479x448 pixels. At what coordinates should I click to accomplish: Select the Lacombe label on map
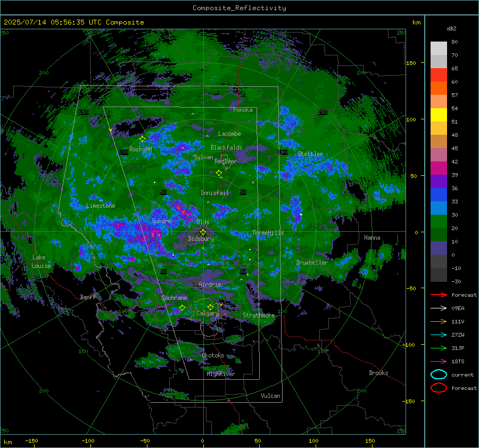(x=229, y=134)
